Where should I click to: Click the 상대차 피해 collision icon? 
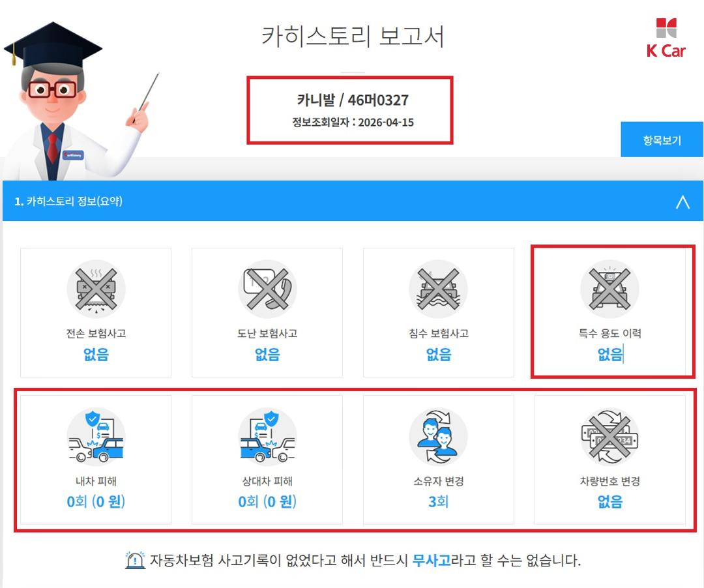pos(267,436)
